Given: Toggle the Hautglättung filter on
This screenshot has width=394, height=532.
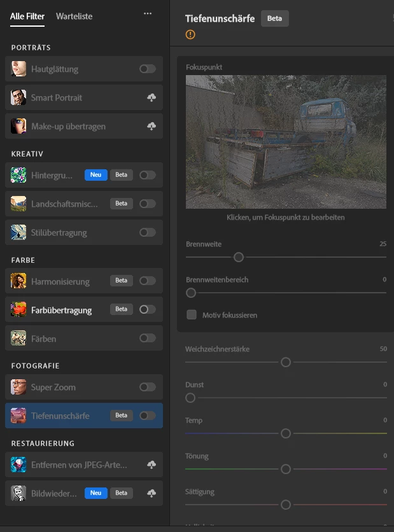Looking at the screenshot, I should click(x=148, y=69).
